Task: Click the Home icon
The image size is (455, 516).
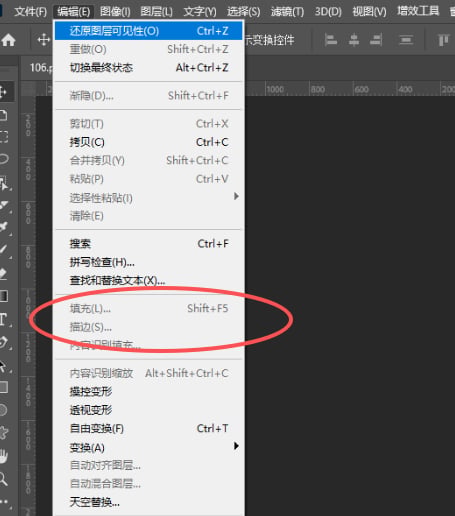Action: click(x=8, y=40)
